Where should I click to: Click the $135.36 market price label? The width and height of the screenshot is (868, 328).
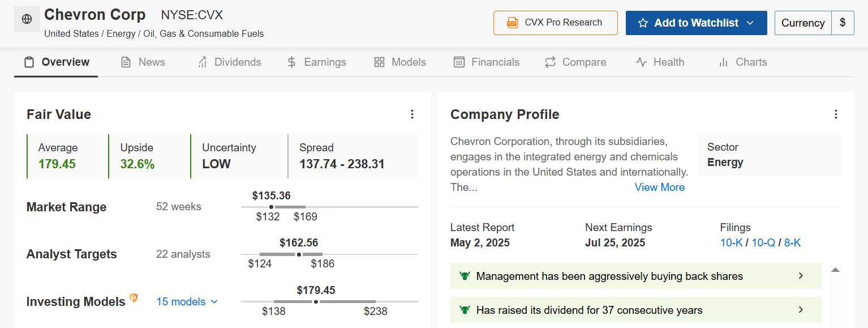tap(272, 196)
